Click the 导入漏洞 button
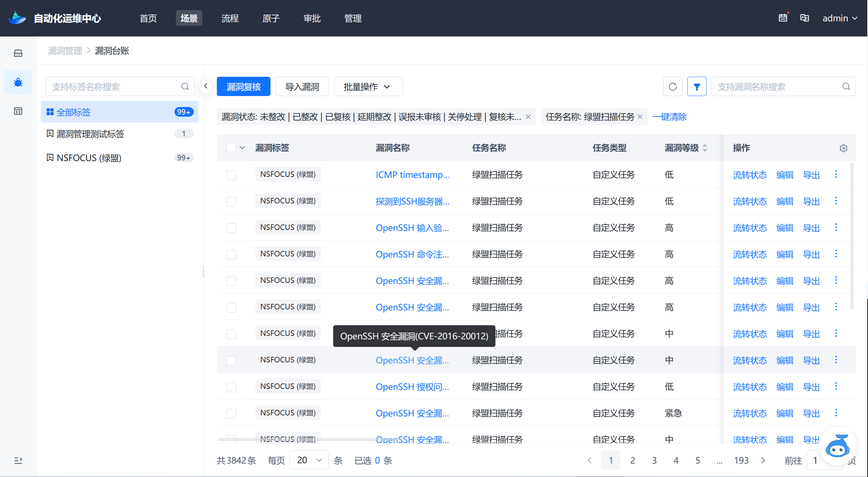This screenshot has height=477, width=868. (x=302, y=87)
